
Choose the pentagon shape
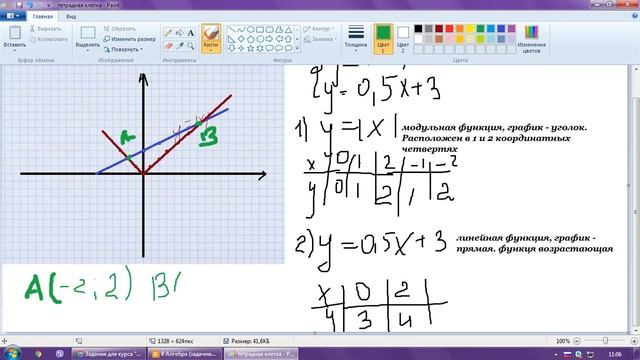(251, 39)
